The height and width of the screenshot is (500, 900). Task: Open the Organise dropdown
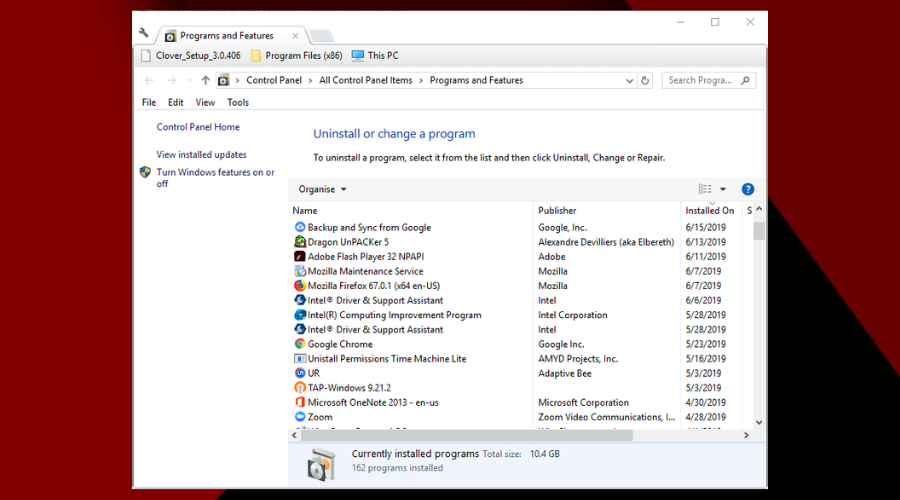(x=322, y=189)
